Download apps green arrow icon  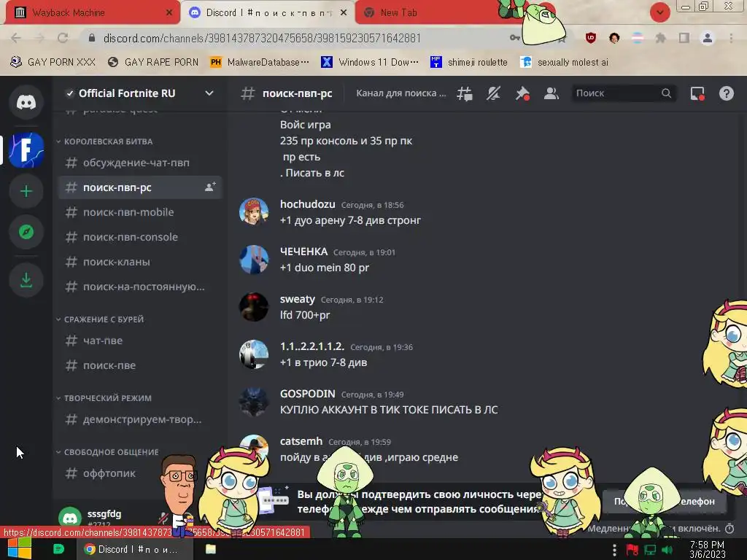point(26,280)
